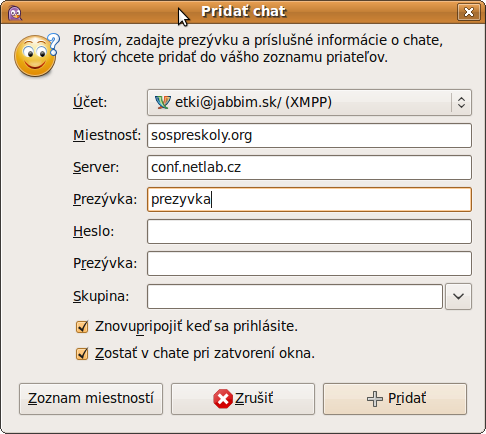Toggle Znovupripojiť keď sa prihlásite checkbox
Viewport: 486px width, 434px height.
point(82,327)
